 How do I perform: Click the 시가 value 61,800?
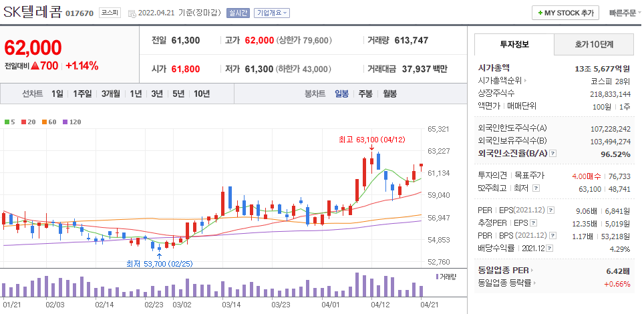coord(186,69)
